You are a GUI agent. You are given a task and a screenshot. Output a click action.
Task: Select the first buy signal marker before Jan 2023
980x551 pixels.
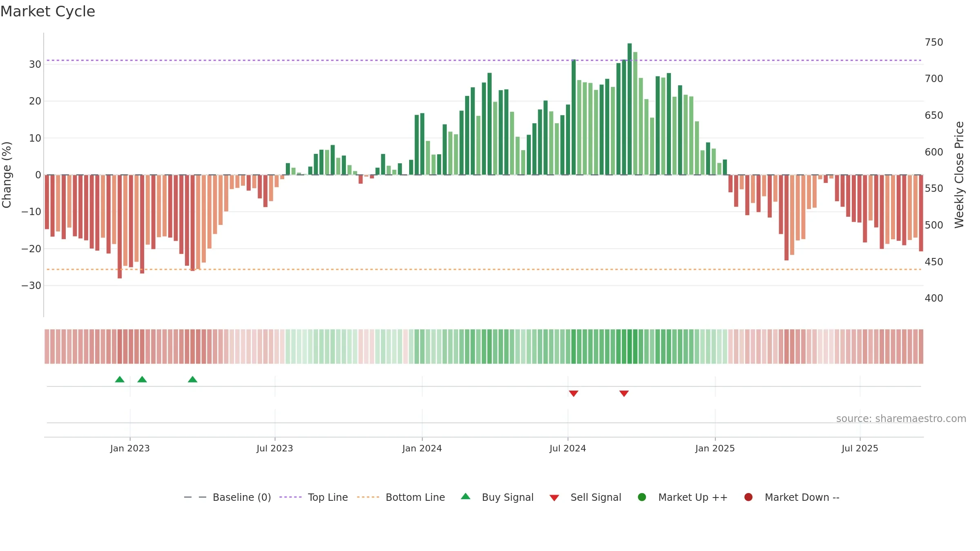pyautogui.click(x=120, y=380)
